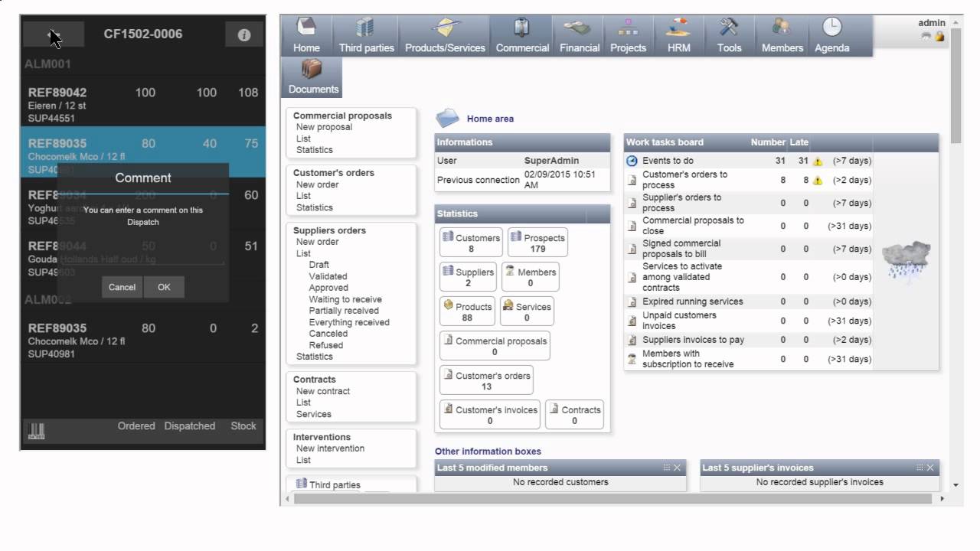Image resolution: width=980 pixels, height=551 pixels.
Task: Open Customer's orders section heading
Action: (x=334, y=173)
